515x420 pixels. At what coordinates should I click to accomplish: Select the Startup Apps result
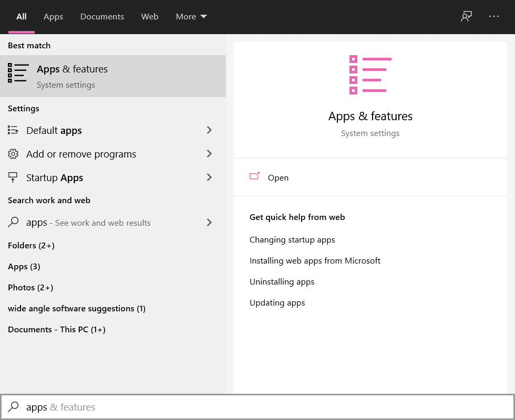pyautogui.click(x=113, y=177)
